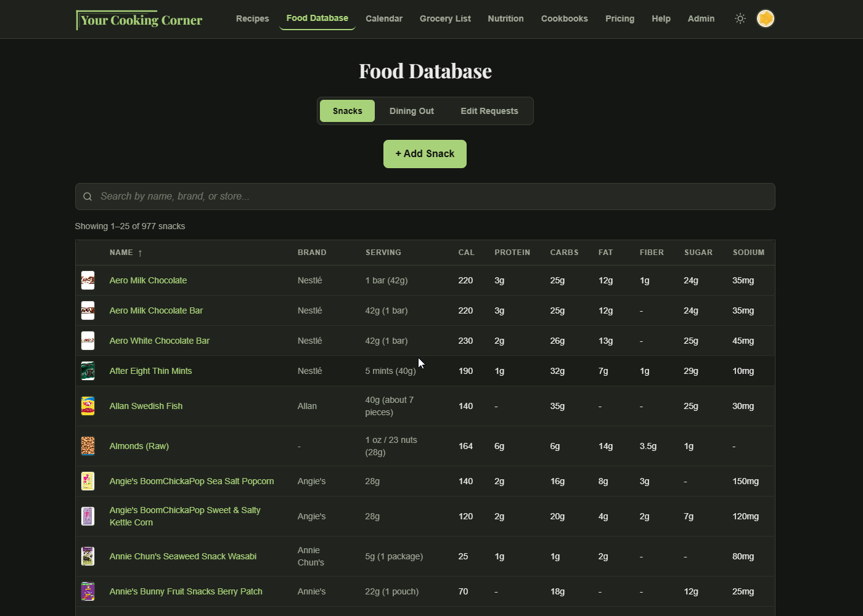Open Angie's BoomChickaPop Sweet & Salty Kettle Corn

(x=185, y=516)
